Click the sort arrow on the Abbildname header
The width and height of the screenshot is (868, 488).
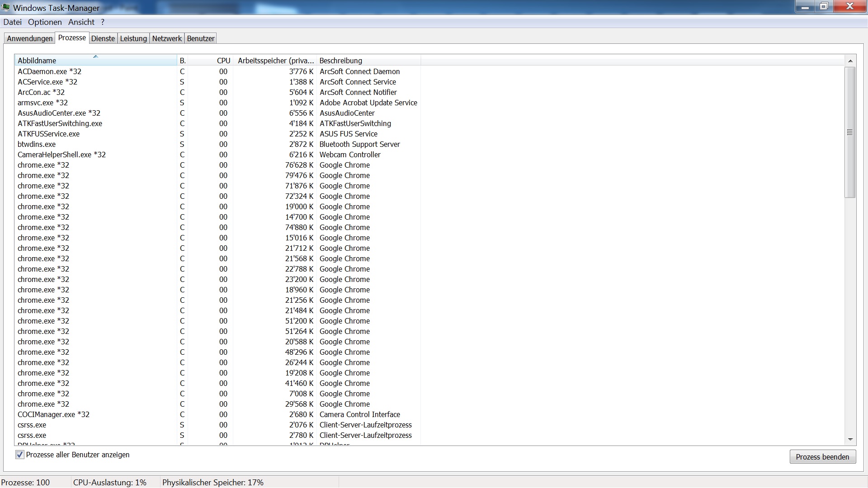pos(95,56)
